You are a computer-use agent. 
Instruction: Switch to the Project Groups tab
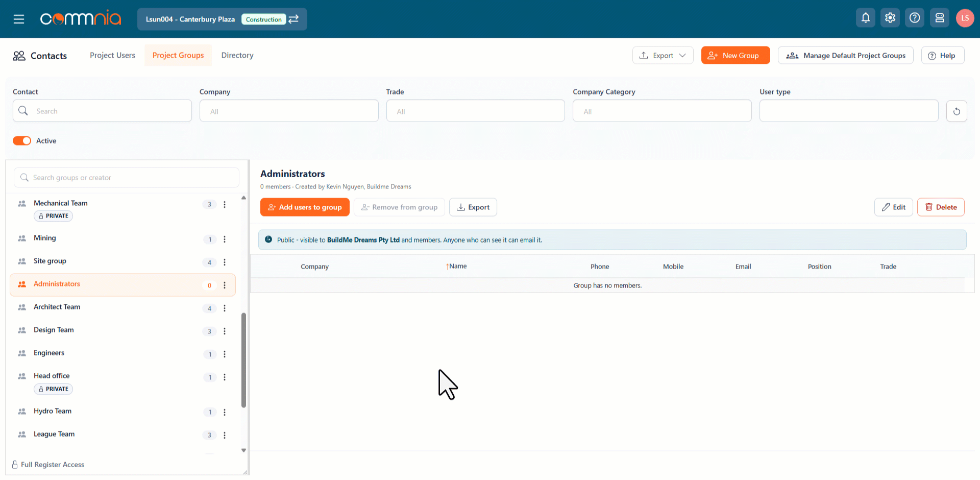(178, 55)
